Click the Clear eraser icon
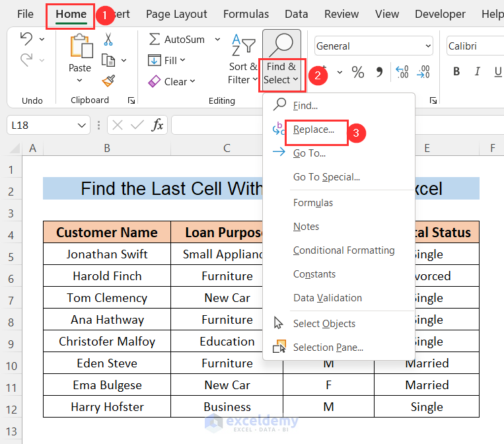 (155, 81)
